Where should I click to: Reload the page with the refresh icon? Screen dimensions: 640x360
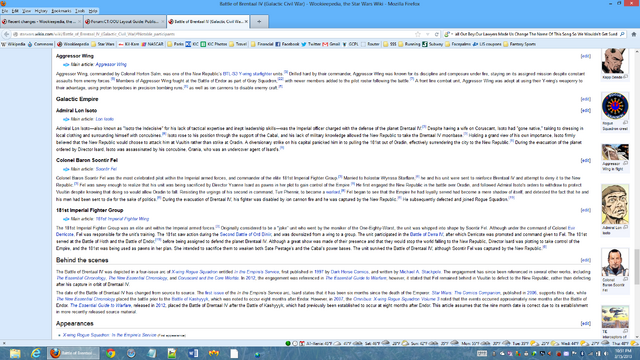pyautogui.click(x=436, y=34)
